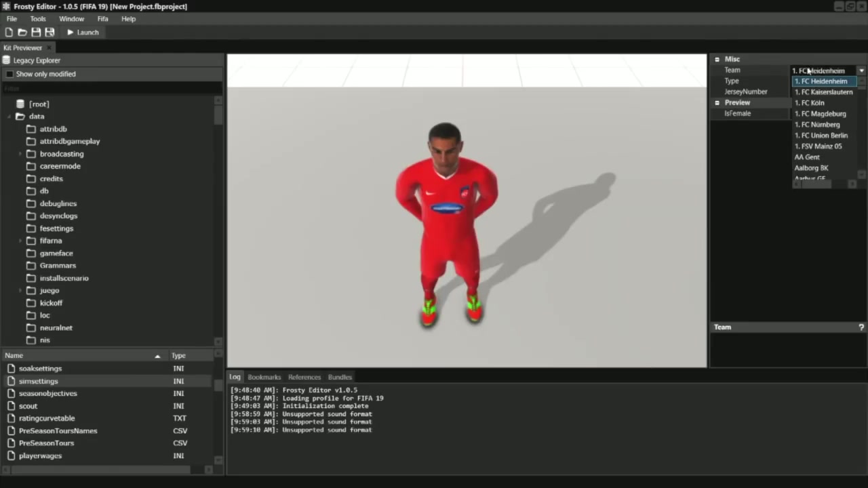Click the kickoff folder icon
Screen dimensions: 868x488
31,303
